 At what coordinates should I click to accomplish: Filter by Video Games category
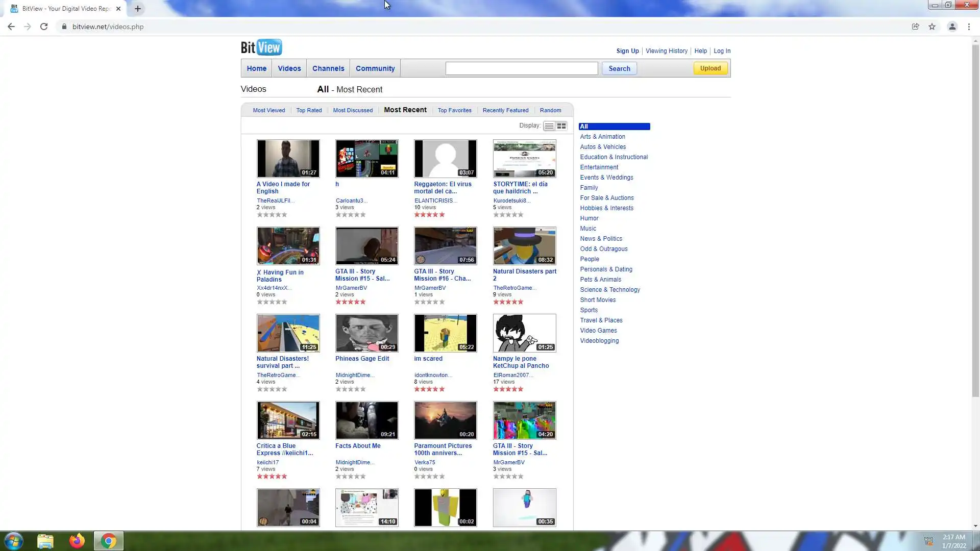point(598,331)
